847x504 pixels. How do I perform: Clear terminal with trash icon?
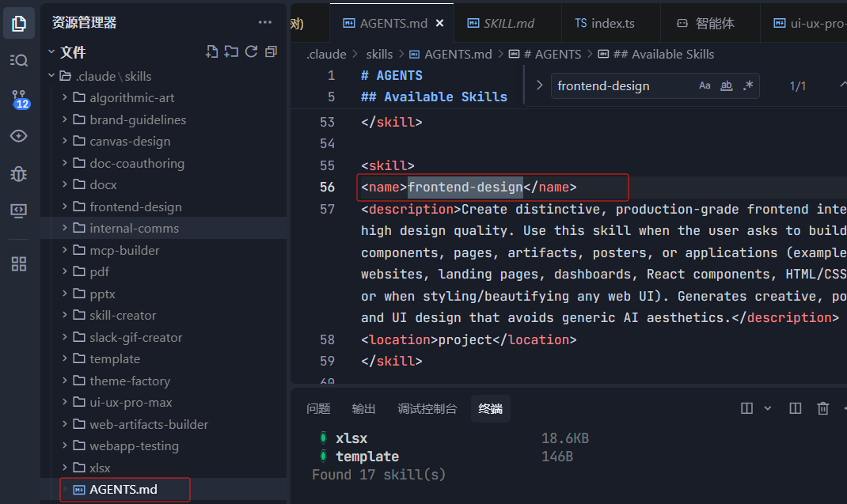(823, 408)
